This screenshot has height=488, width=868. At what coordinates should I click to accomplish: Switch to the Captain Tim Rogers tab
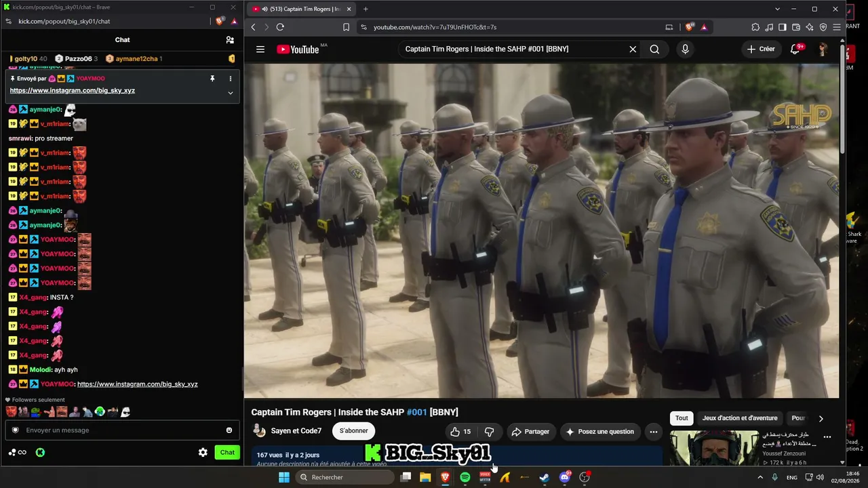301,9
